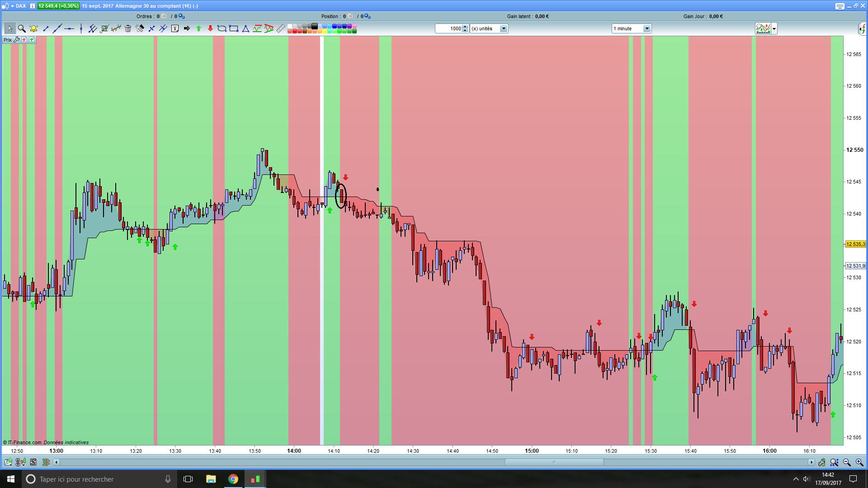
Task: Choose the green up arrow tool
Action: click(198, 28)
